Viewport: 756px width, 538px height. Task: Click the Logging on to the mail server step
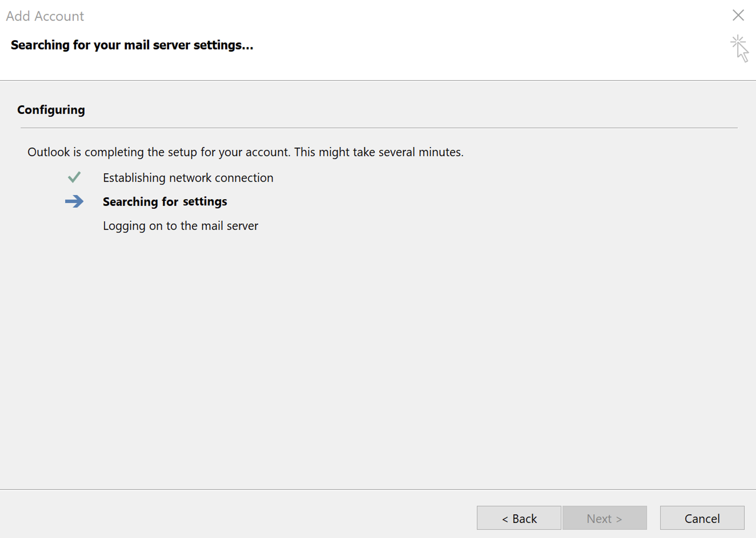click(180, 226)
